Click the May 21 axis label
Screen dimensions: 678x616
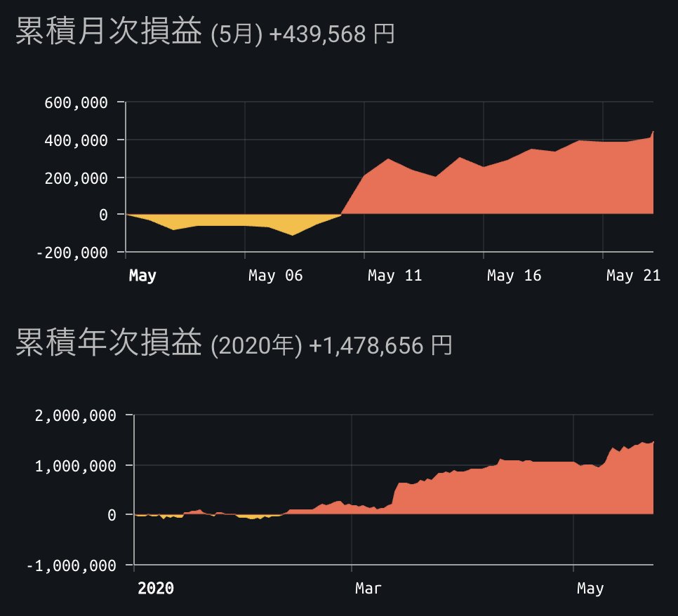coord(634,275)
